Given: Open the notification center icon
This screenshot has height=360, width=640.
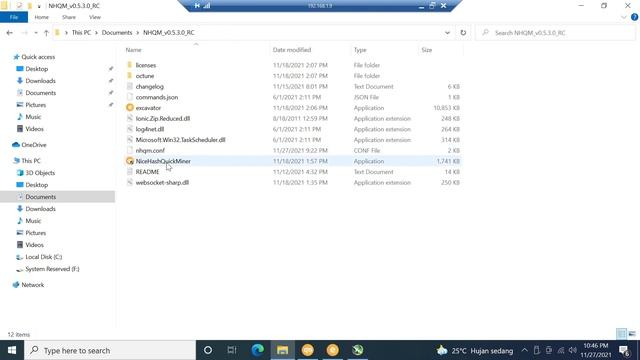Looking at the screenshot, I should (624, 350).
